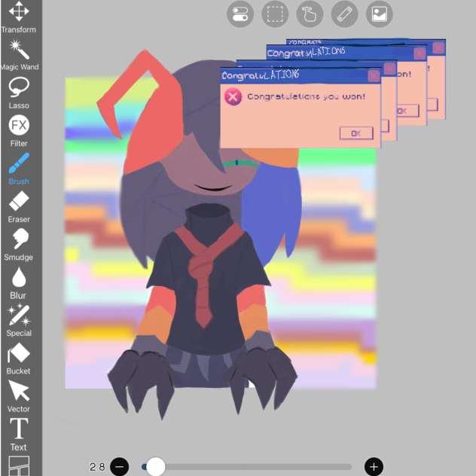Open the stabilizer hand icon settings
The image size is (476, 476).
[x=310, y=14]
